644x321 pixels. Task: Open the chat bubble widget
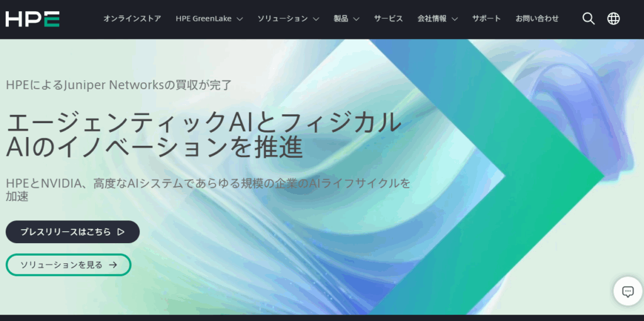(628, 291)
